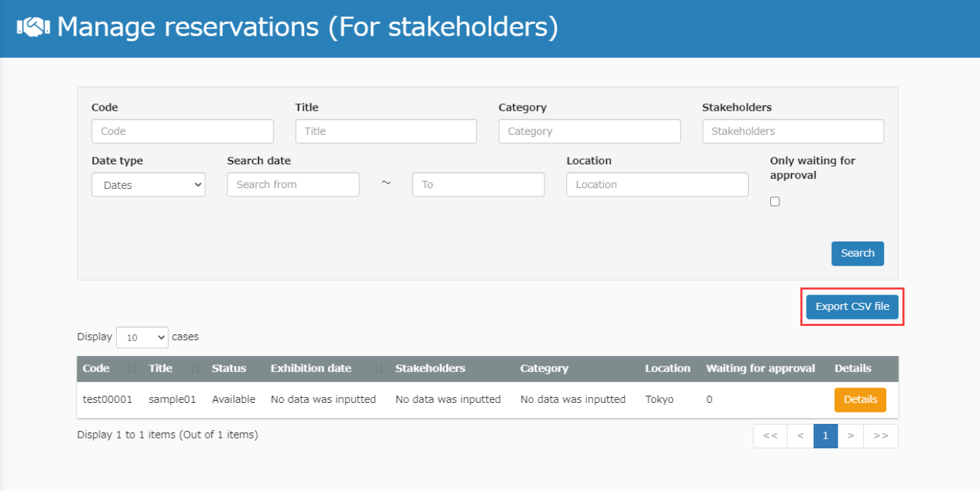
Task: Sort table by Title column arrows
Action: point(196,369)
